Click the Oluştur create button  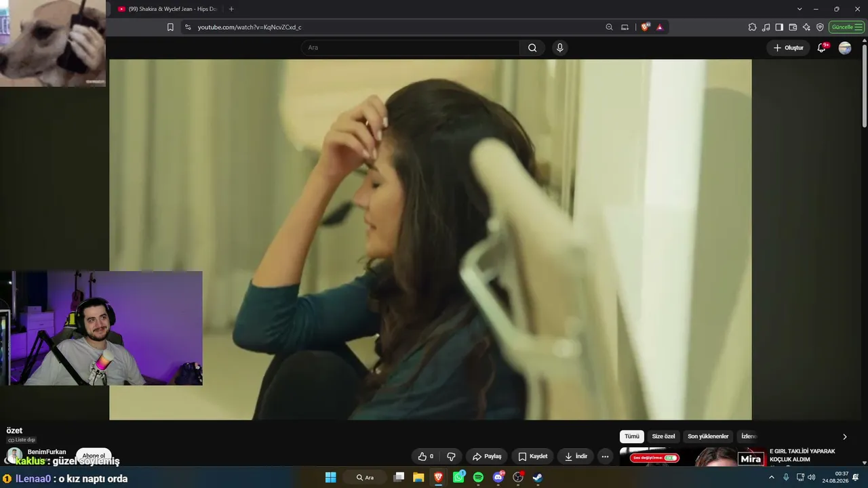point(788,47)
